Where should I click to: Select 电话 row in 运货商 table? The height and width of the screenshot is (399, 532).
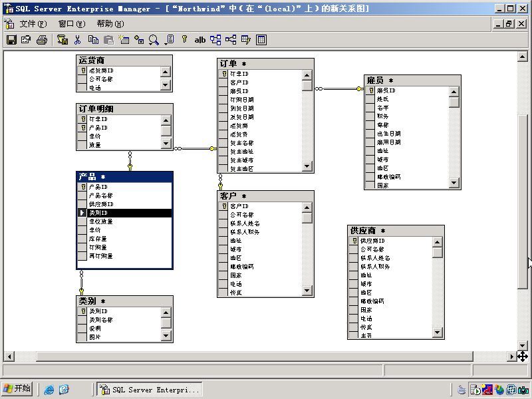point(119,88)
